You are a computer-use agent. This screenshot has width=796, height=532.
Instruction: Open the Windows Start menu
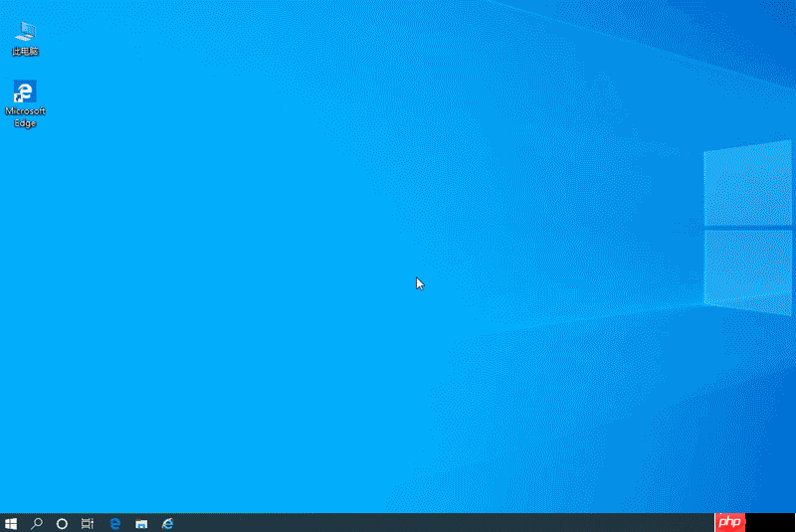[x=11, y=523]
